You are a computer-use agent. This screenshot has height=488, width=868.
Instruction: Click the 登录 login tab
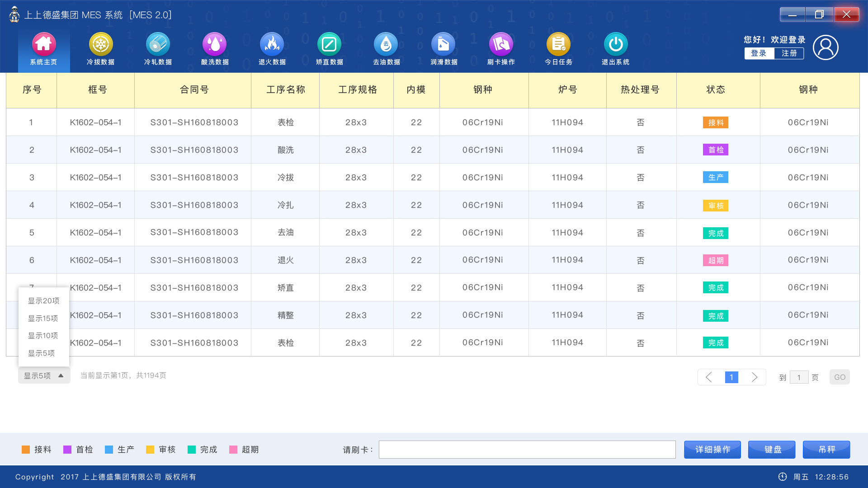point(759,53)
